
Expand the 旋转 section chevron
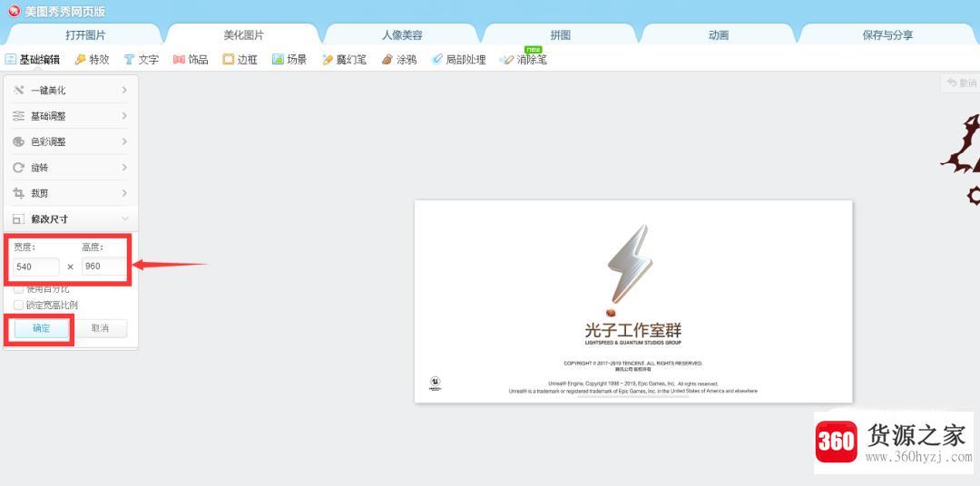click(124, 168)
